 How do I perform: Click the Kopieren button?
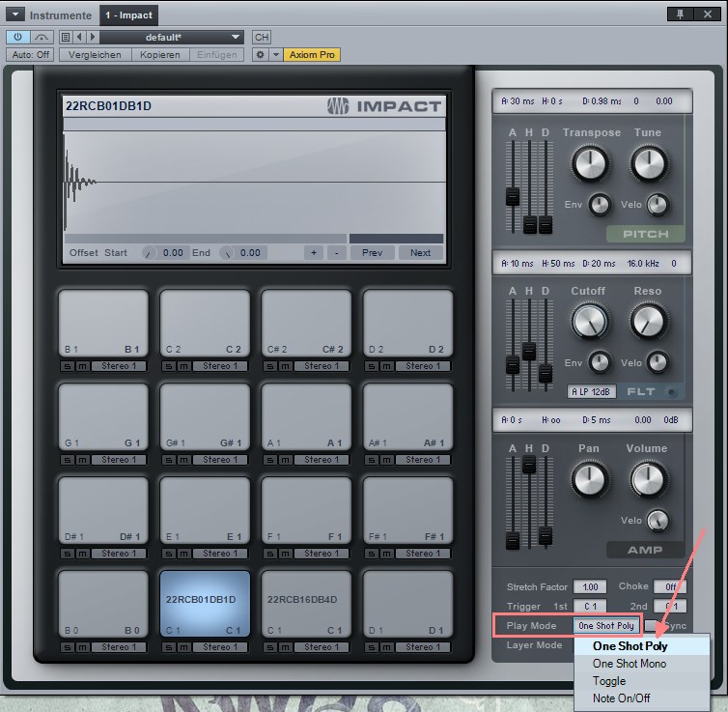coord(159,55)
